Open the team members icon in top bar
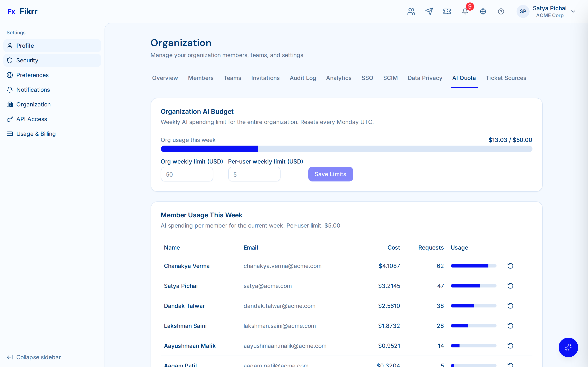Image resolution: width=588 pixels, height=367 pixels. pyautogui.click(x=411, y=11)
